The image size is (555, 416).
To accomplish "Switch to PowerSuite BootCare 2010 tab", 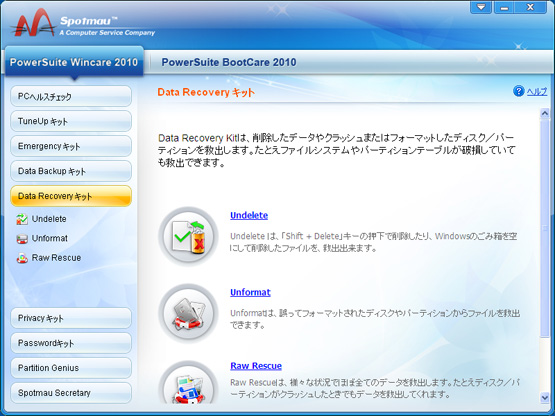I will click(x=229, y=62).
